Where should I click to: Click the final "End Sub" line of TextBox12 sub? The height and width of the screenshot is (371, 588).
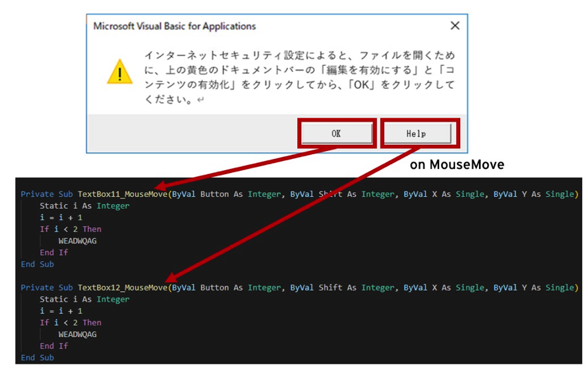pos(37,358)
